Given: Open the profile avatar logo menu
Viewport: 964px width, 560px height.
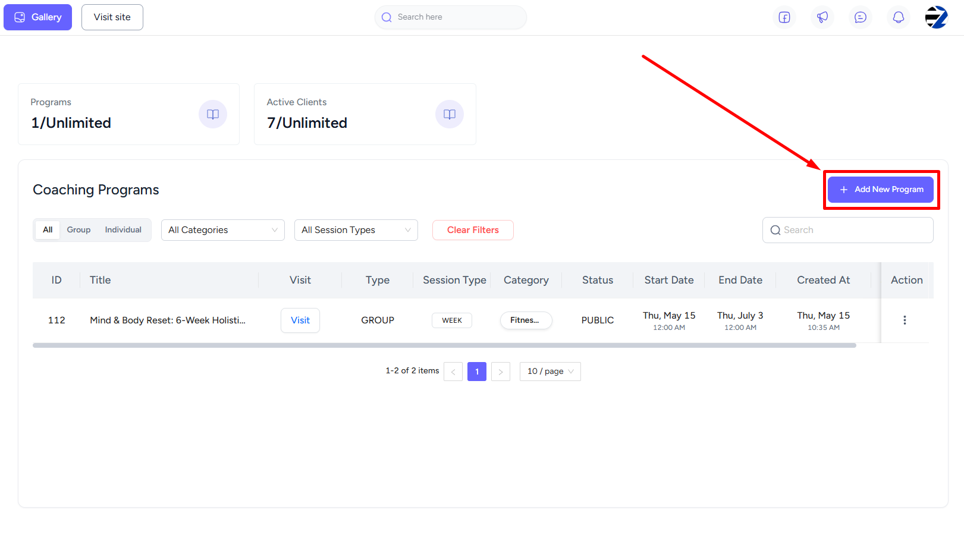Looking at the screenshot, I should [936, 17].
